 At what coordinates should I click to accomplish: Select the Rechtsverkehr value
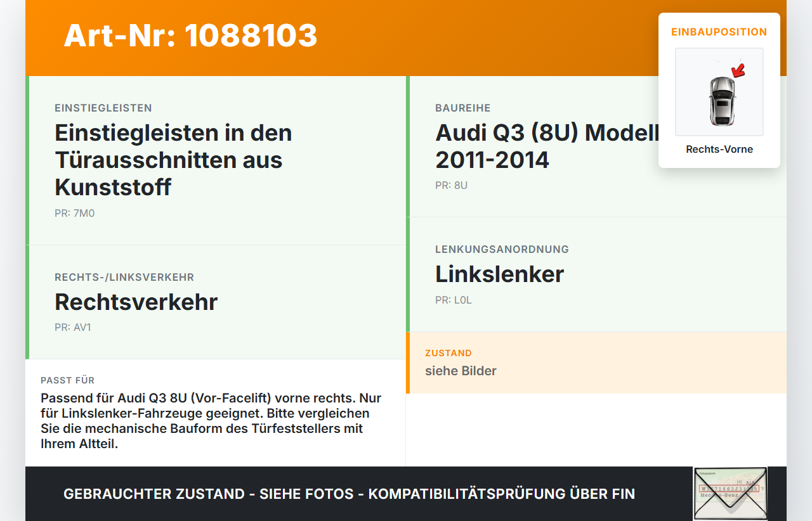[136, 302]
